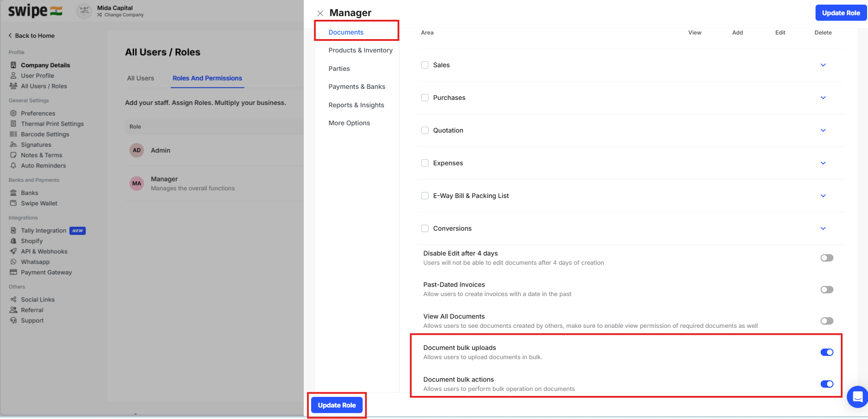This screenshot has width=868, height=419.
Task: Open the Payments & Banks section
Action: tap(357, 87)
